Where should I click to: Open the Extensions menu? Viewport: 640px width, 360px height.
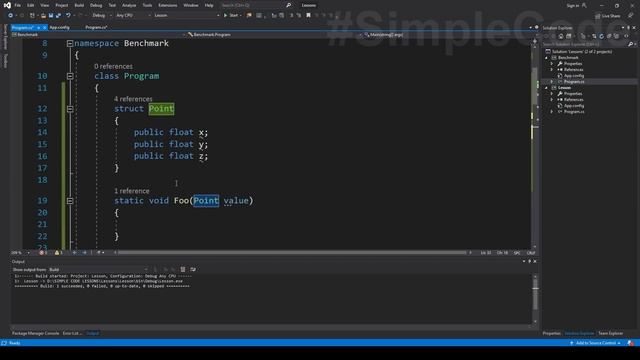(168, 5)
